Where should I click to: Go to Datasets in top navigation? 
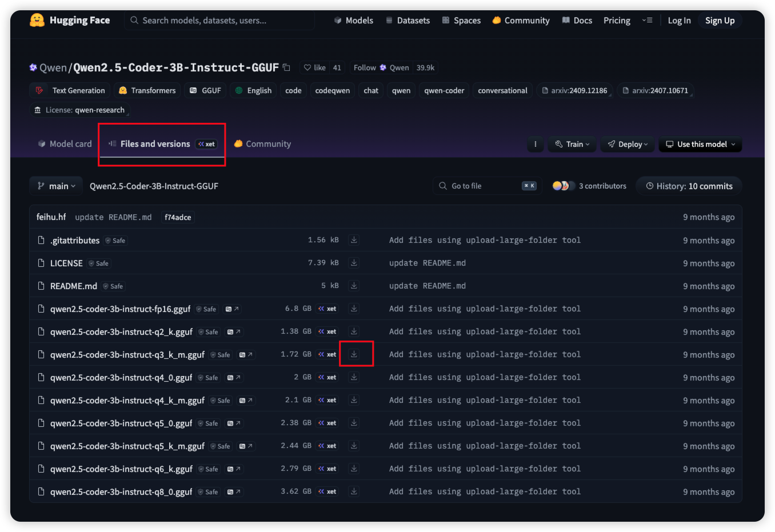pyautogui.click(x=408, y=21)
